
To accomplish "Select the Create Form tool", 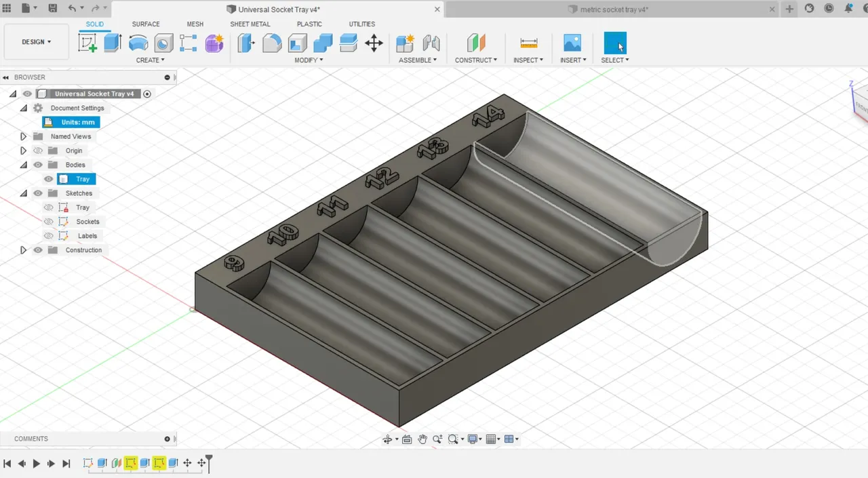I will click(x=214, y=43).
